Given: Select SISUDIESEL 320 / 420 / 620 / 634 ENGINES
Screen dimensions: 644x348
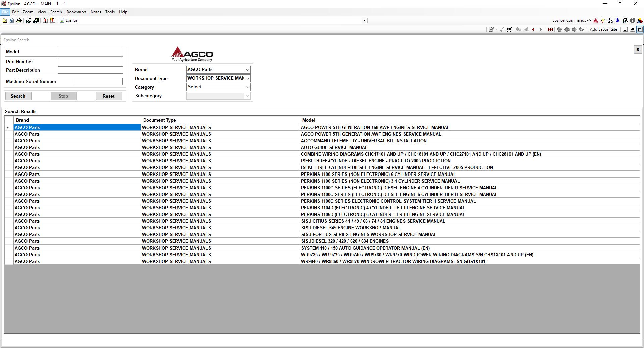Looking at the screenshot, I should point(322,241).
